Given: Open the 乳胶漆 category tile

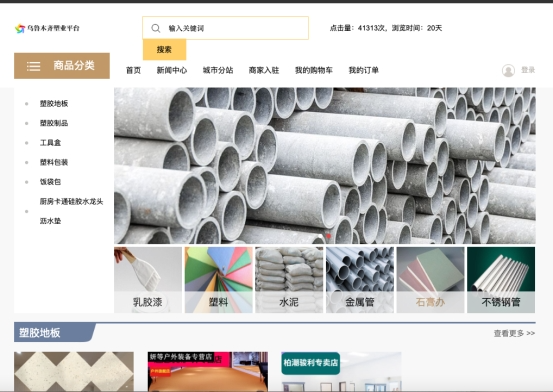Looking at the screenshot, I should coord(148,280).
